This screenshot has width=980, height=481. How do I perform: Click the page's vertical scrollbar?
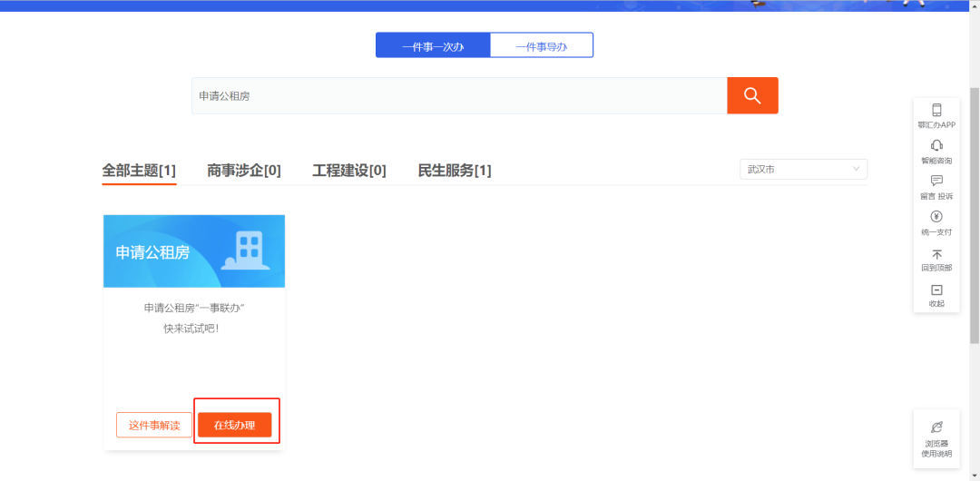pyautogui.click(x=975, y=216)
